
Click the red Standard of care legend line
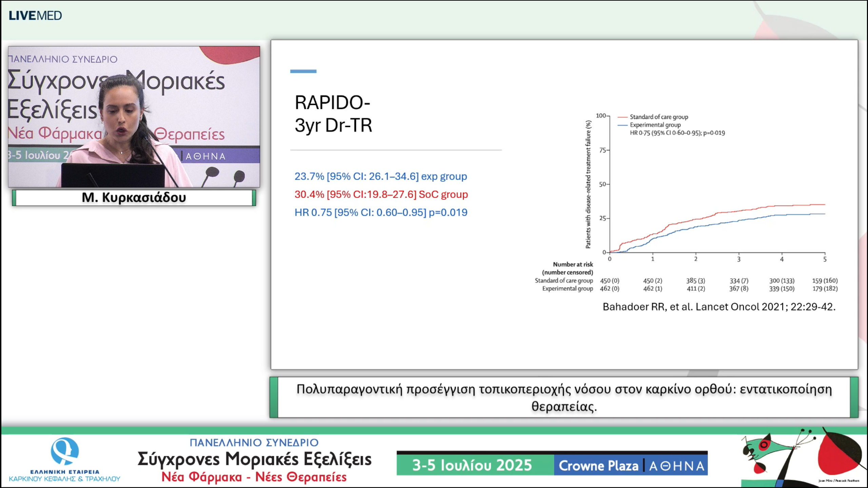[x=623, y=117]
